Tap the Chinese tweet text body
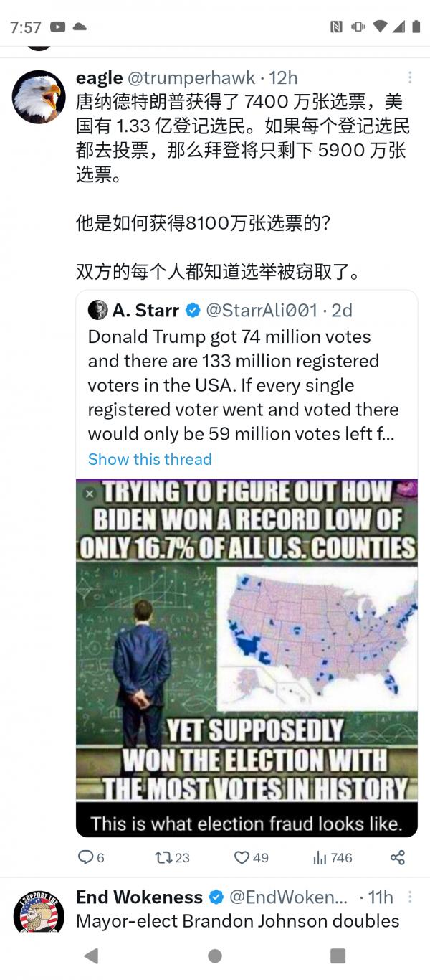The width and height of the screenshot is (430, 980). tap(242, 138)
